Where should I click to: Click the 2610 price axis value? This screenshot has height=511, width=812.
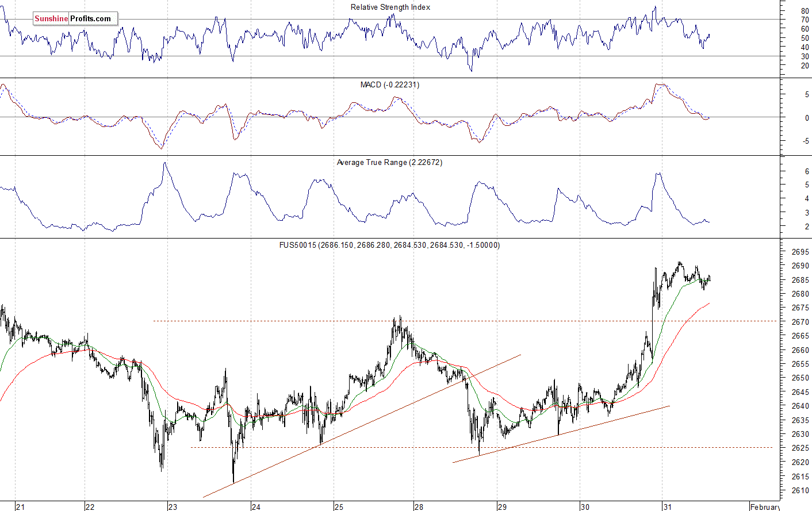point(800,490)
